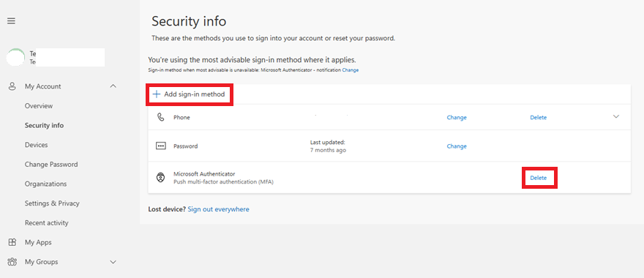The width and height of the screenshot is (644, 278).
Task: Click the Phone method label
Action: click(181, 118)
